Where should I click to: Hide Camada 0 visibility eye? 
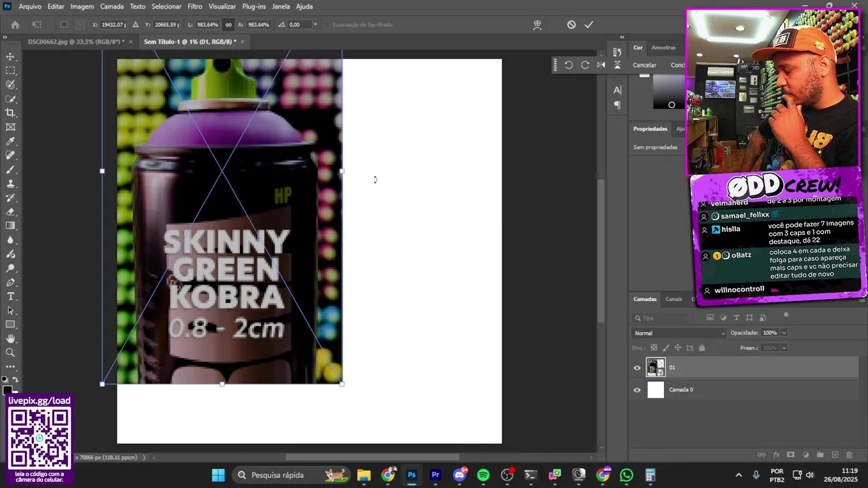(637, 390)
